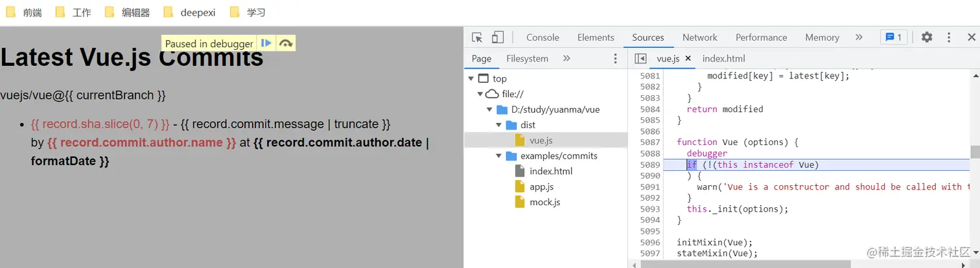Screen dimensions: 980x268
Task: Open the Memory tab
Action: pyautogui.click(x=822, y=38)
